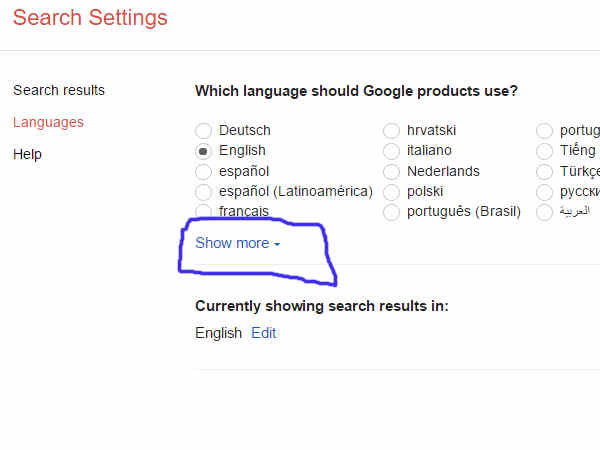Choose the español radio option
This screenshot has width=600, height=450.
coord(203,172)
